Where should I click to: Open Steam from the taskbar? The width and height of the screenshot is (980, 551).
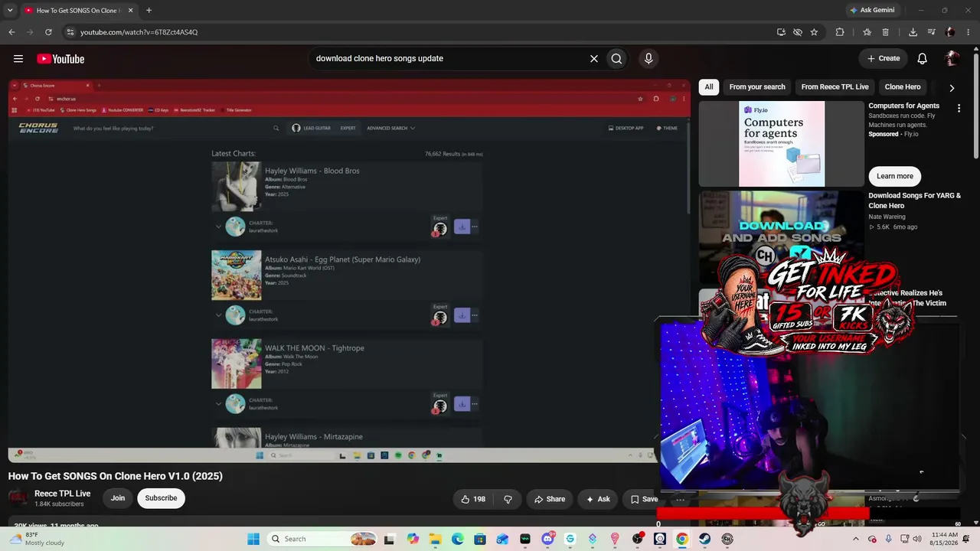coord(704,539)
